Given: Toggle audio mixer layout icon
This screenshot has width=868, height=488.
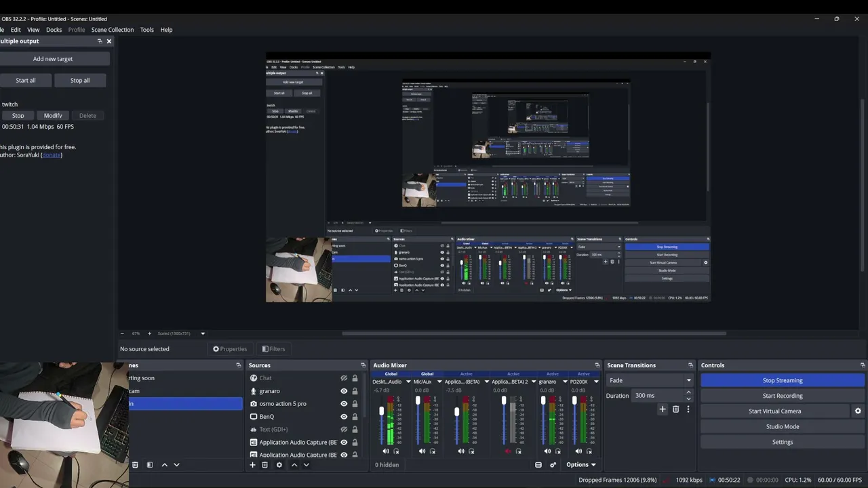Looking at the screenshot, I should [x=538, y=465].
